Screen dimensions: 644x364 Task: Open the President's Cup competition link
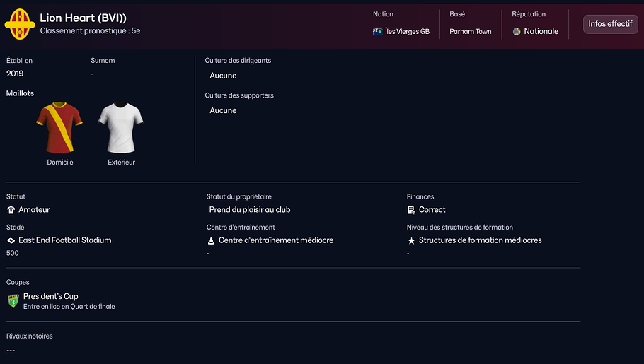click(51, 296)
